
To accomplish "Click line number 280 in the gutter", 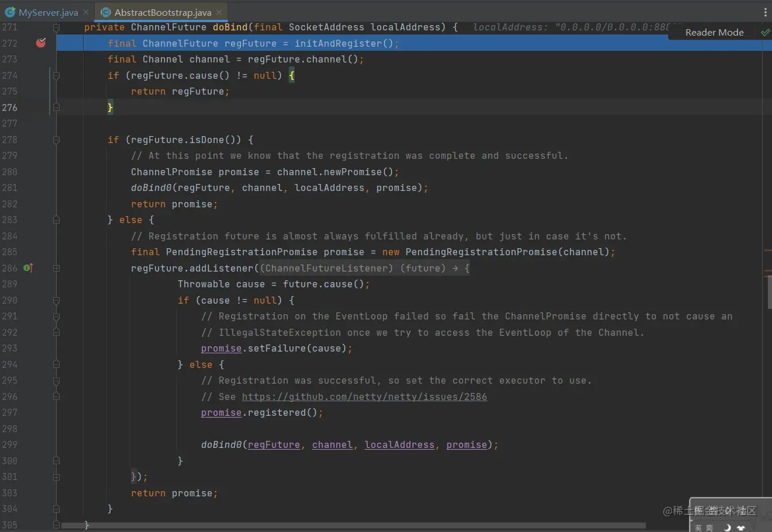I will [x=10, y=172].
